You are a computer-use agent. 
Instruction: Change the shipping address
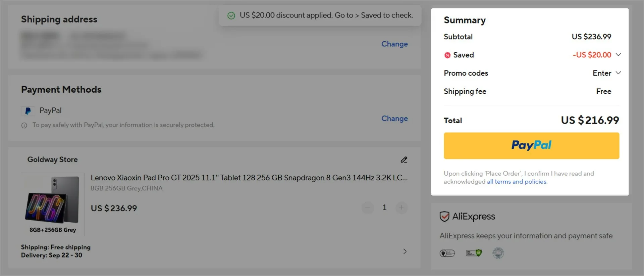point(394,44)
